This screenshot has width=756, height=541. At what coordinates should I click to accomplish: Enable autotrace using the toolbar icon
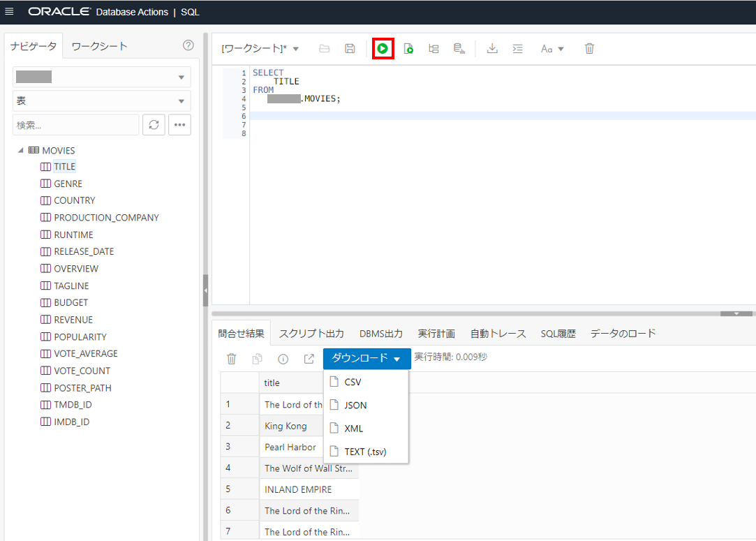(x=459, y=48)
